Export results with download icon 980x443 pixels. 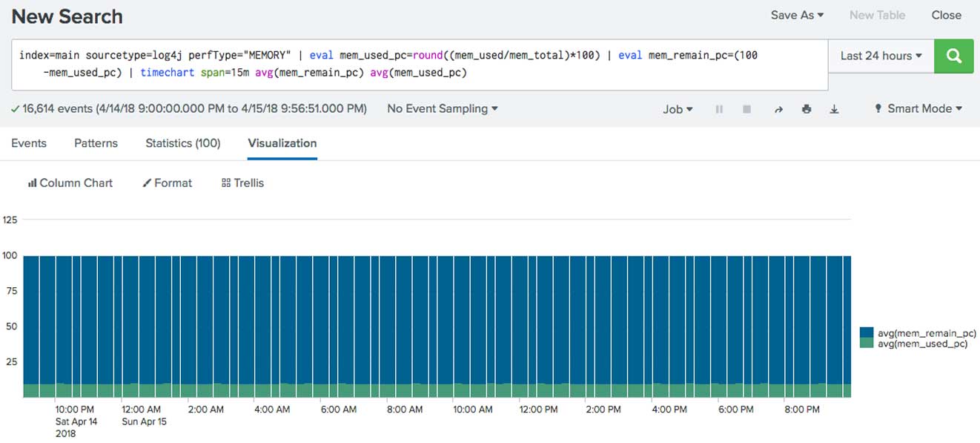[x=834, y=109]
